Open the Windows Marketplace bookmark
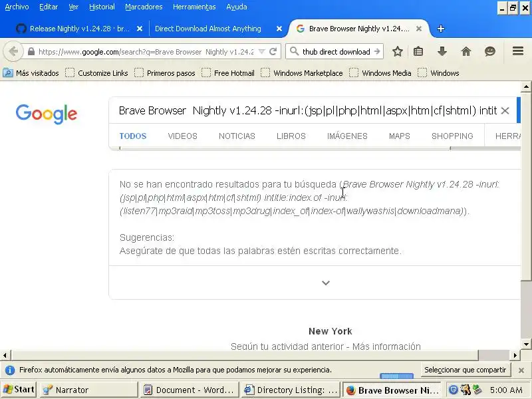The height and width of the screenshot is (399, 532). 302,73
